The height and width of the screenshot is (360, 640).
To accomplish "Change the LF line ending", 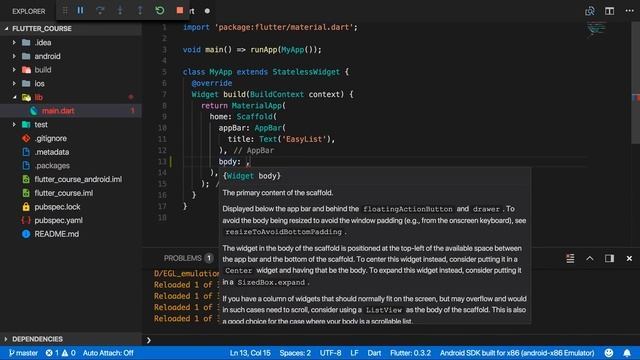I will (354, 353).
